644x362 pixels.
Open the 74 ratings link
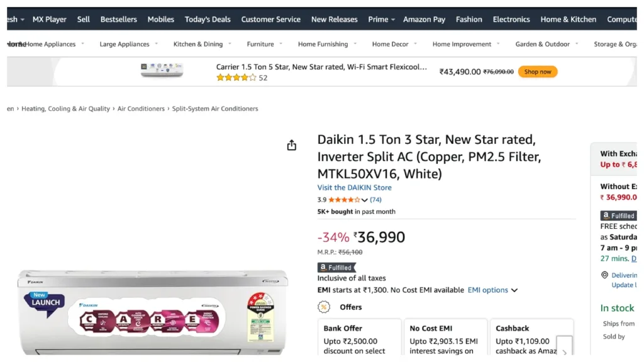(x=375, y=200)
